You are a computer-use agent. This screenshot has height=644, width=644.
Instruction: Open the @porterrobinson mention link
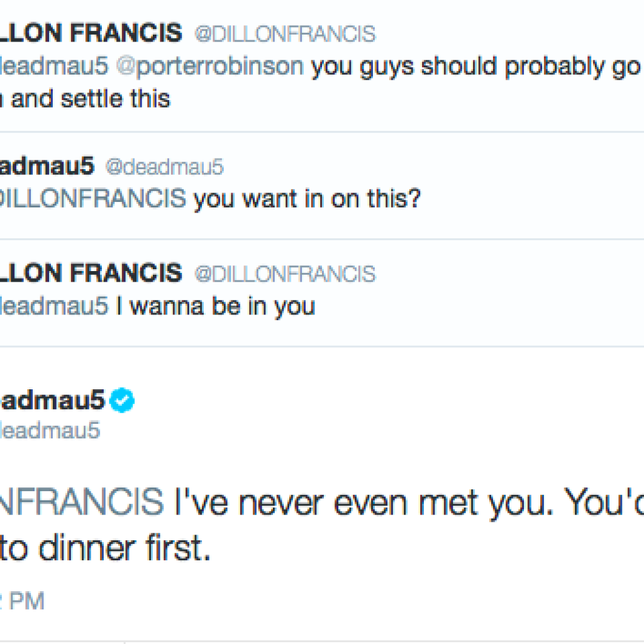tap(210, 66)
